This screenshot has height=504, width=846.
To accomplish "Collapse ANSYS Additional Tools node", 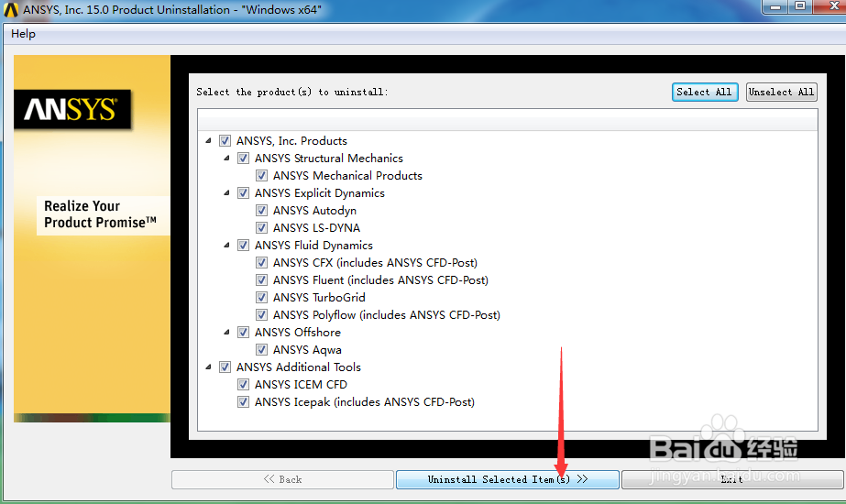I will pos(208,367).
